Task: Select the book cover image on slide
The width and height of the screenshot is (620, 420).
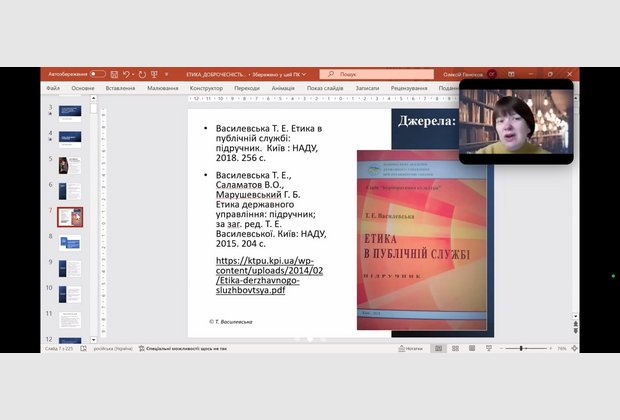Action: point(422,240)
